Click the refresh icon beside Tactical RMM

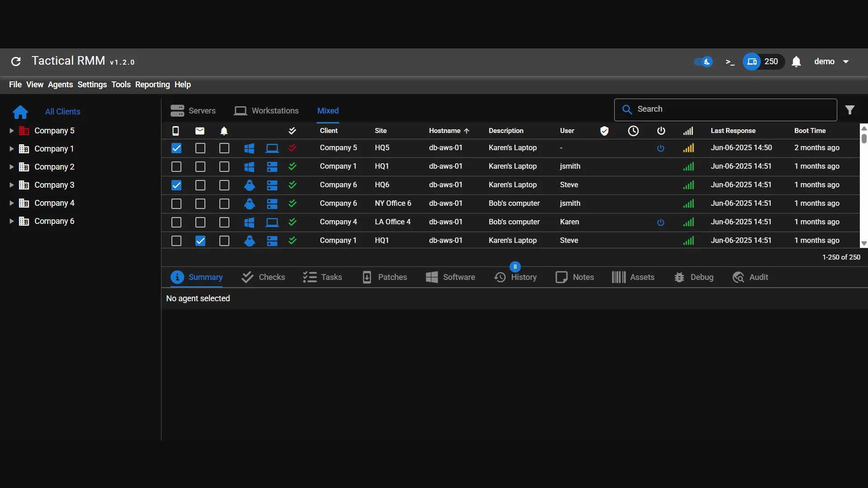click(x=16, y=62)
